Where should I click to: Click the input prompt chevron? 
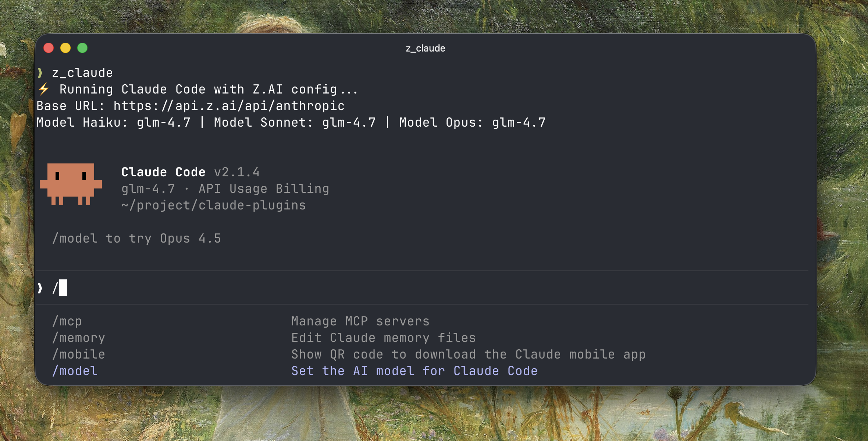[40, 288]
